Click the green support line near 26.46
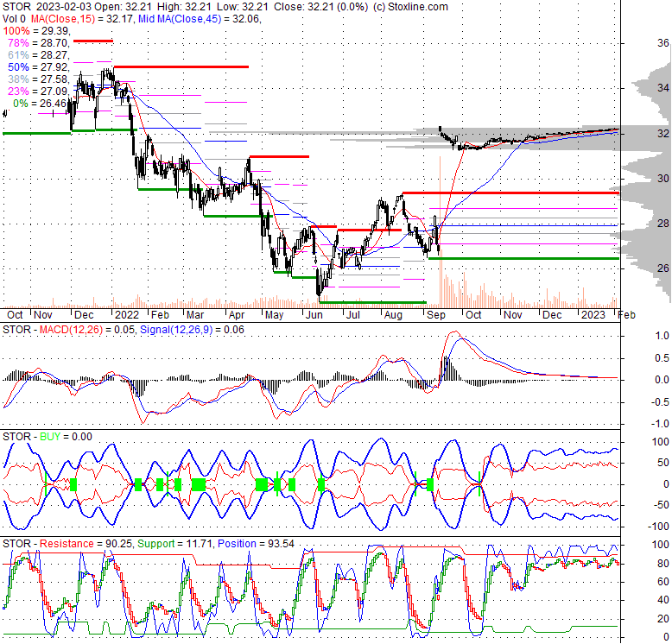Viewport: 672px width, 644px height. pyautogui.click(x=523, y=258)
